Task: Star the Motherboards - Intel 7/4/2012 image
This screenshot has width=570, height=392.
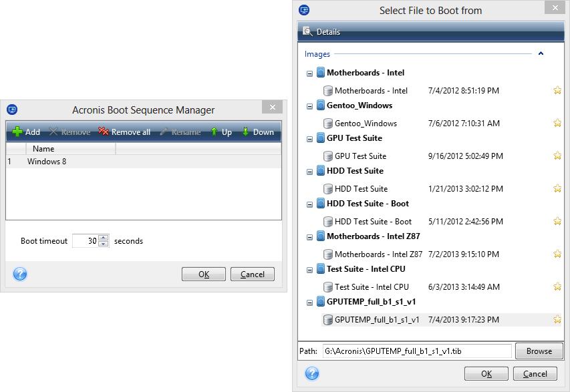Action: tap(557, 90)
